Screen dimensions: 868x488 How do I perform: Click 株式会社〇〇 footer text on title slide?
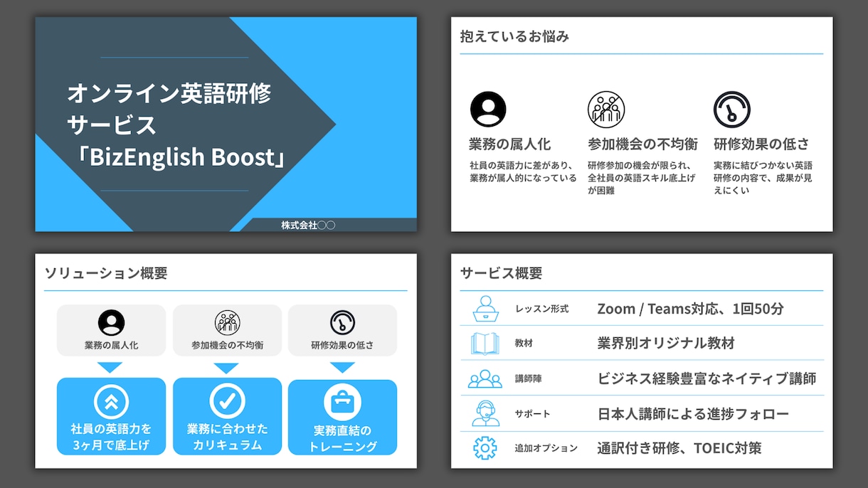pyautogui.click(x=308, y=225)
